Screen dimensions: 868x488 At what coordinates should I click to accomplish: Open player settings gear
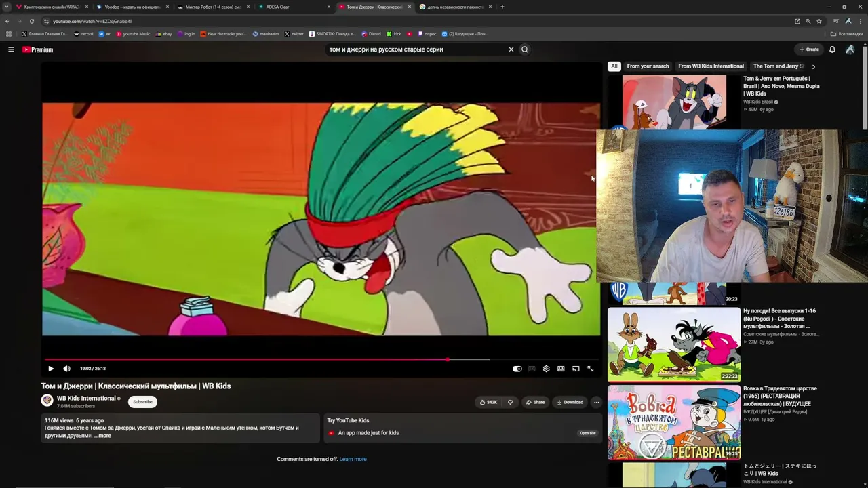[546, 369]
